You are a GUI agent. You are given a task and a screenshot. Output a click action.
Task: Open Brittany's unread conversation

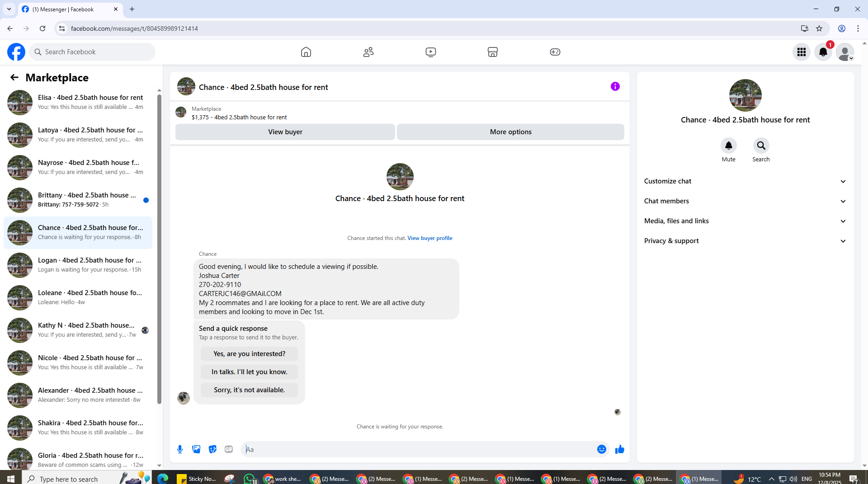[78, 200]
